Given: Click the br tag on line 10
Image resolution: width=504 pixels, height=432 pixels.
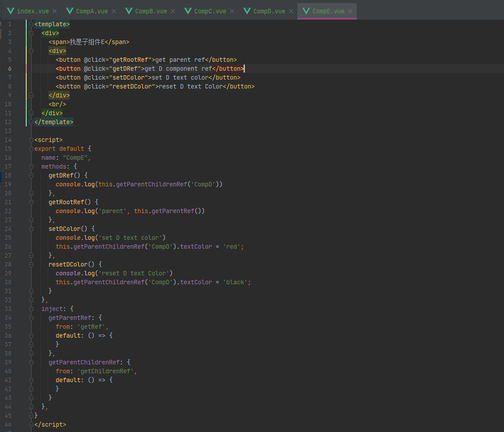Looking at the screenshot, I should [57, 104].
